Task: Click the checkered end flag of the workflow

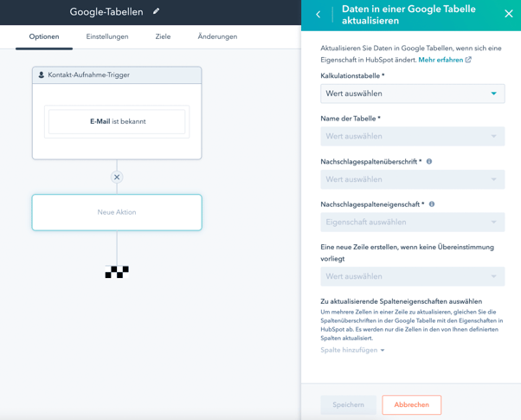Action: click(117, 272)
